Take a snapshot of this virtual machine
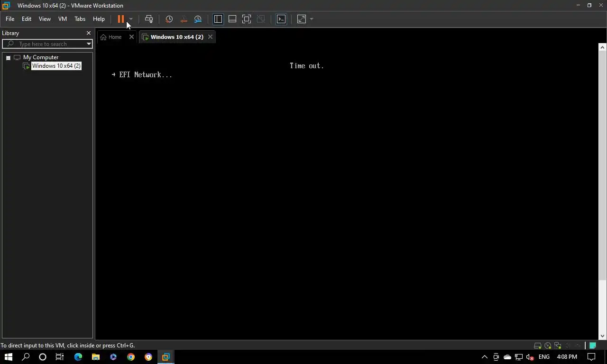 point(169,19)
